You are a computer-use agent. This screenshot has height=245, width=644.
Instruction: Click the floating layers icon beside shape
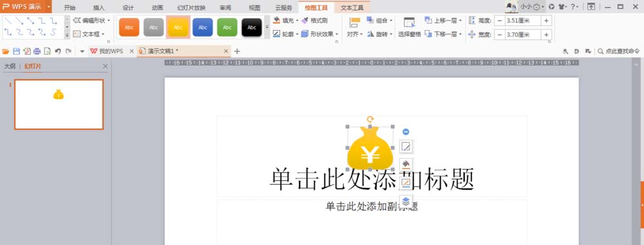[x=406, y=201]
